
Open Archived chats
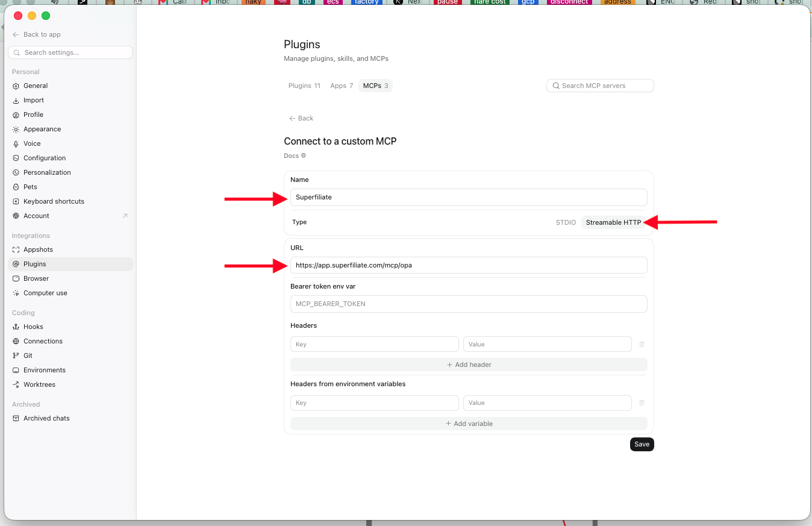point(70,418)
